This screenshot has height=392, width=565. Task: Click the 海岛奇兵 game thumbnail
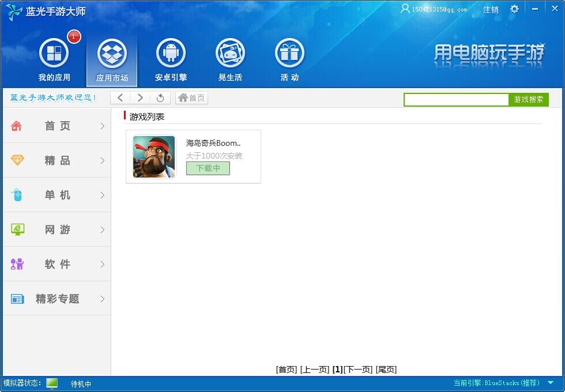click(154, 157)
